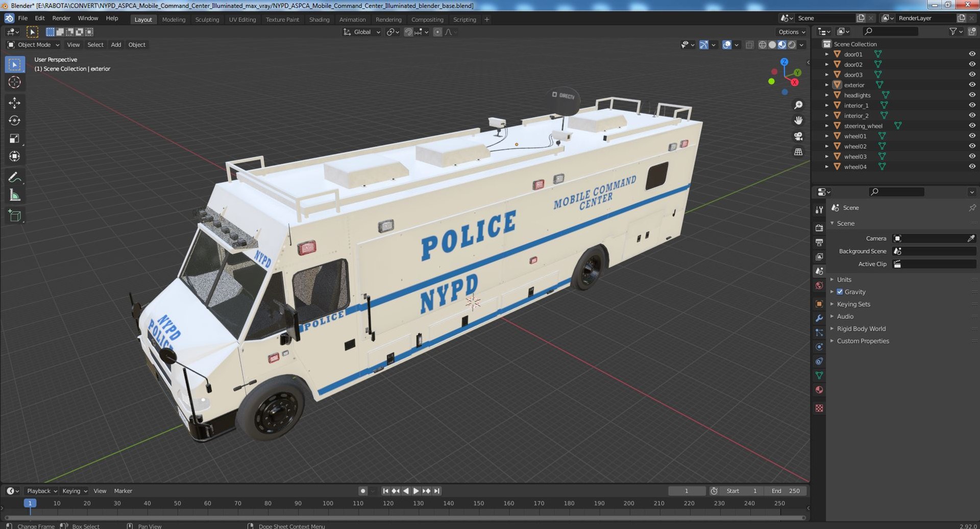Click the pan view hand icon

pyautogui.click(x=798, y=121)
